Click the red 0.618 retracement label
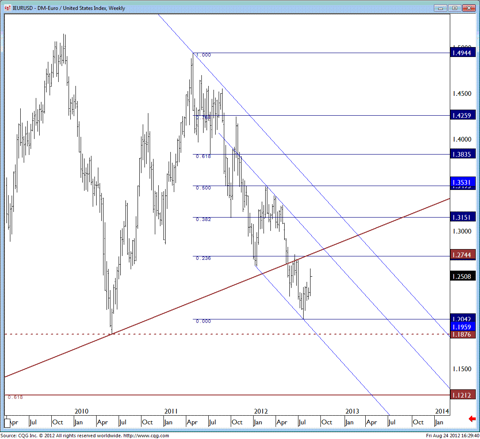Image resolution: width=480 pixels, height=439 pixels. pos(15,397)
